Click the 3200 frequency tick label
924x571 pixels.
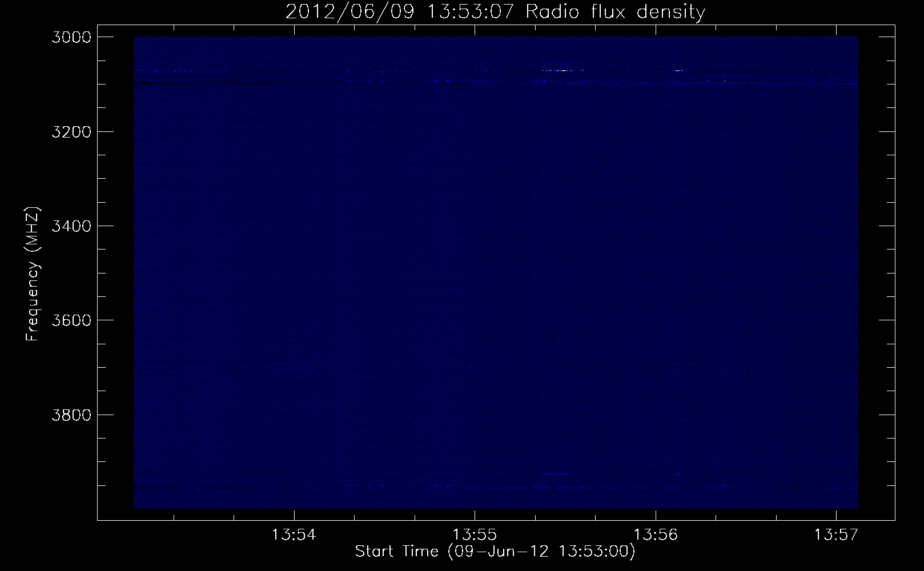pos(71,131)
